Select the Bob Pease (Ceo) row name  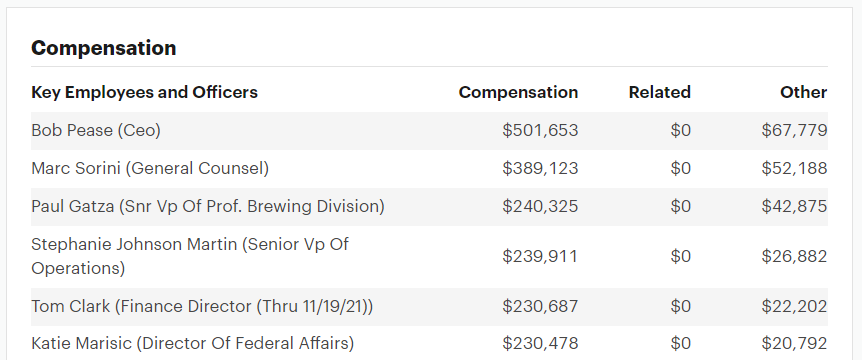tap(96, 131)
